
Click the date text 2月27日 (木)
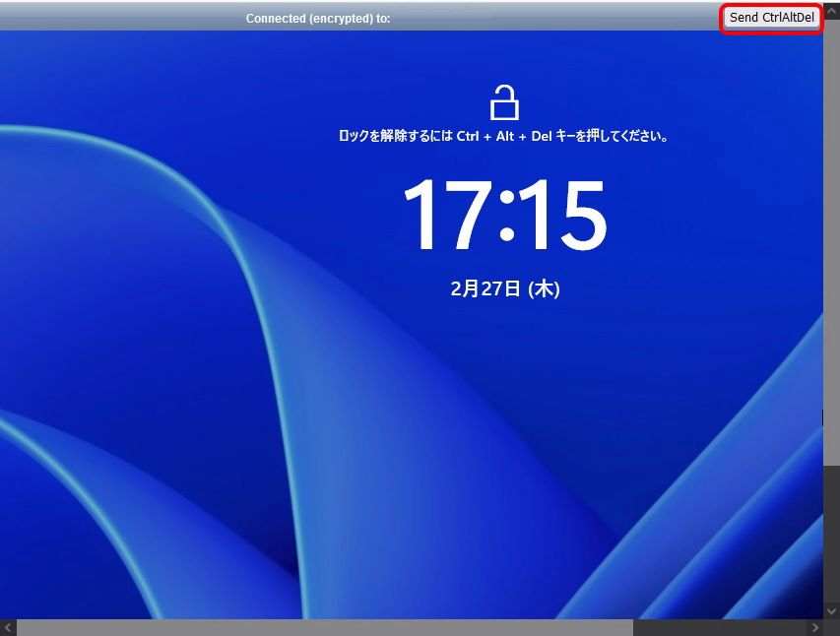[x=505, y=288]
